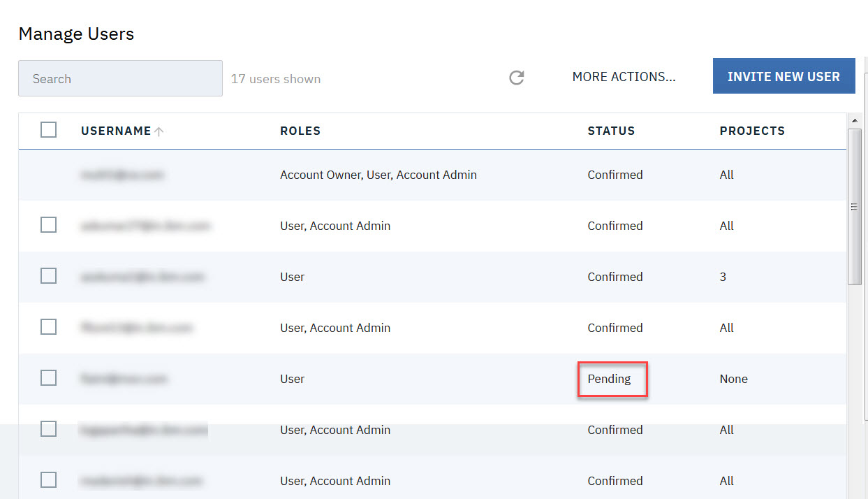The height and width of the screenshot is (499, 868).
Task: Check the box for the user with 3 projects
Action: click(x=48, y=276)
